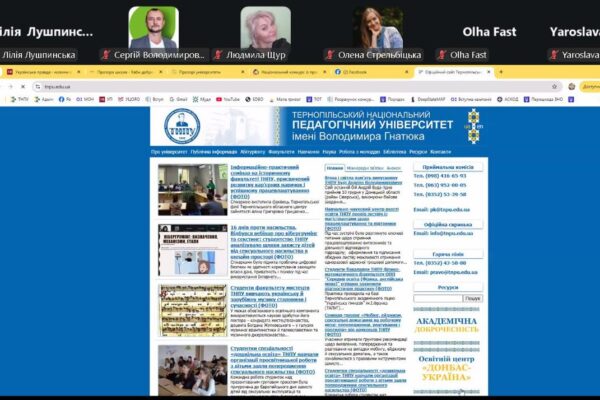This screenshot has width=600, height=400.
Task: Open Про університет menu
Action: [x=169, y=152]
